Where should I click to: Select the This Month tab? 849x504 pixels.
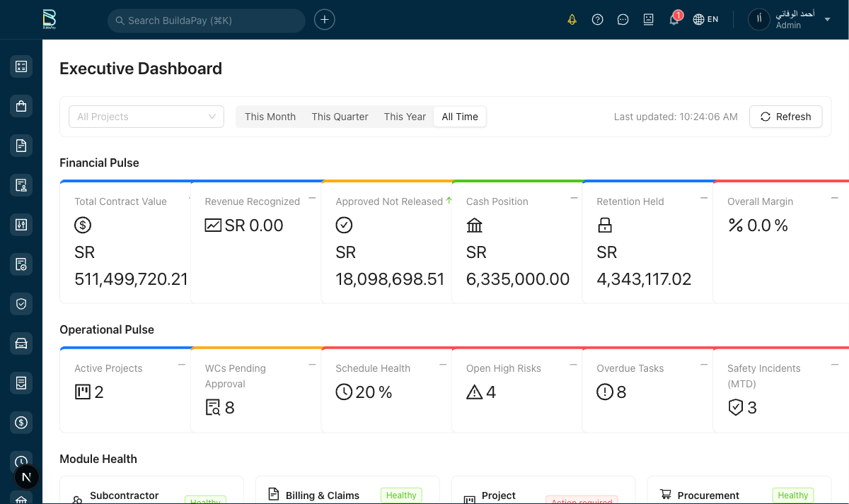click(270, 117)
